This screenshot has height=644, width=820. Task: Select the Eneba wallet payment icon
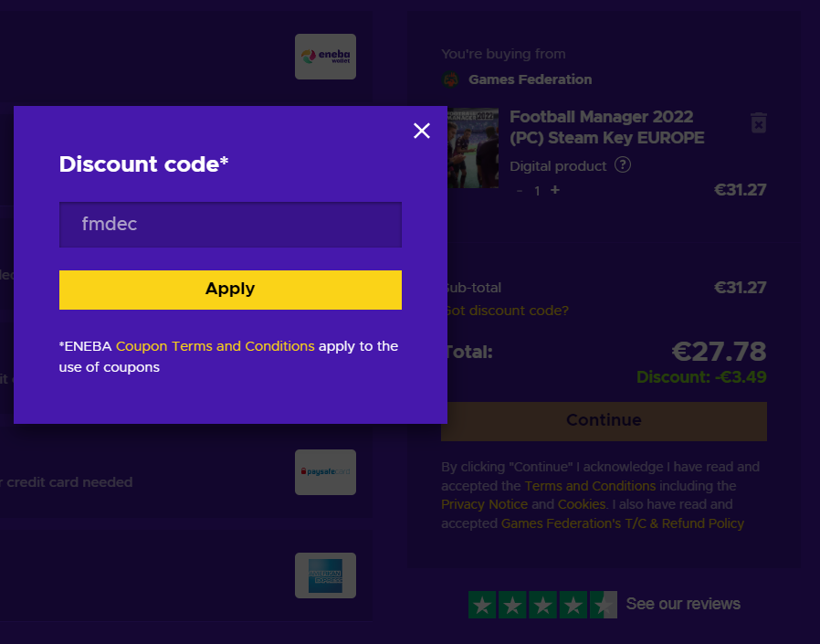pos(325,57)
